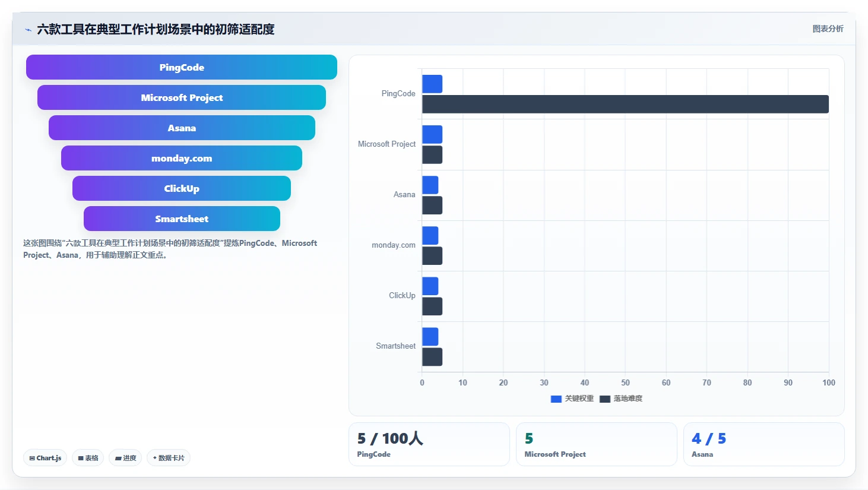Click Microsoft Project's blue chart bar

coord(432,134)
